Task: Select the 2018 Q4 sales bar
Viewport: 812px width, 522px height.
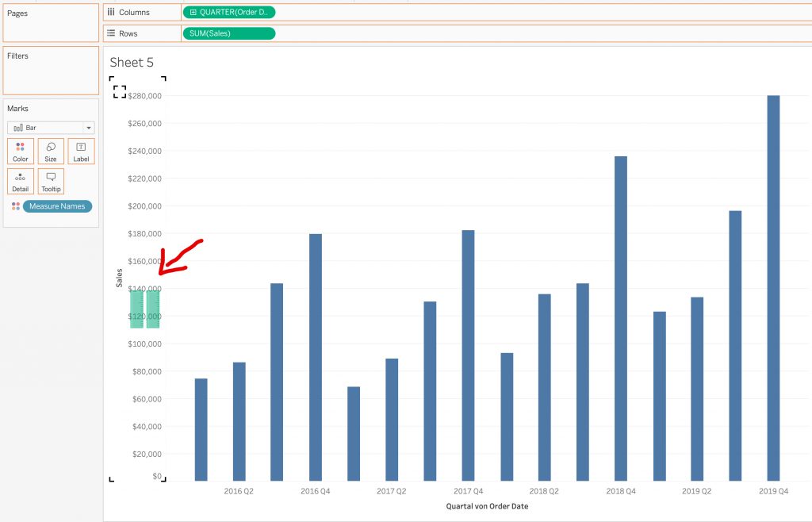Action: pyautogui.click(x=621, y=318)
